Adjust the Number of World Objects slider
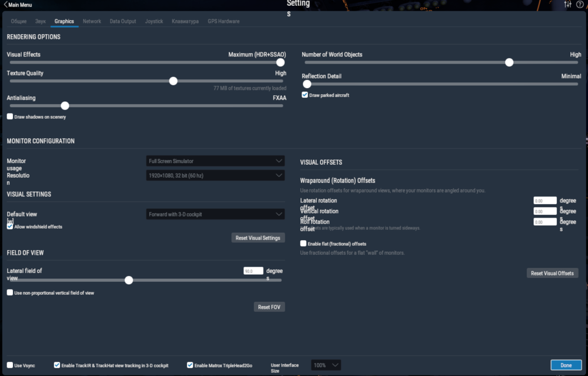The image size is (588, 376). (509, 62)
